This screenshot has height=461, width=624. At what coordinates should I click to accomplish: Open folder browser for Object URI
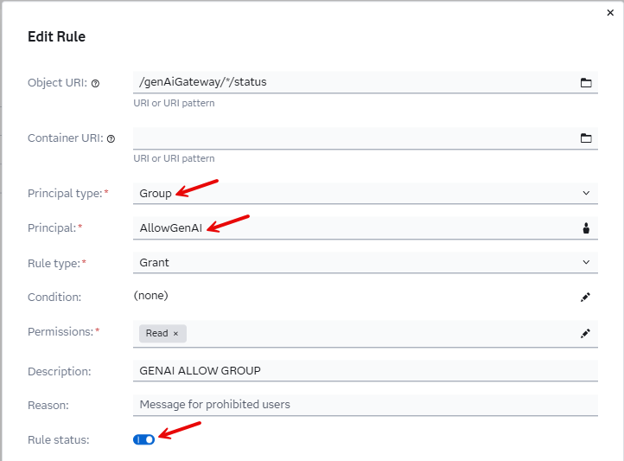[x=585, y=83]
